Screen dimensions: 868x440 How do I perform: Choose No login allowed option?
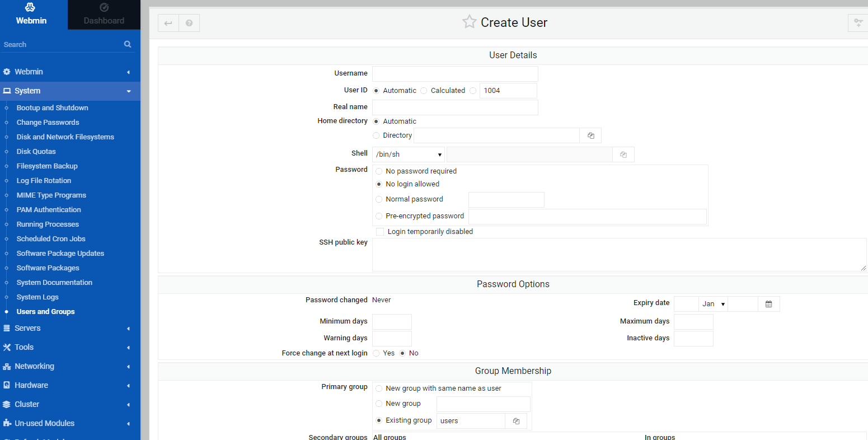(379, 184)
